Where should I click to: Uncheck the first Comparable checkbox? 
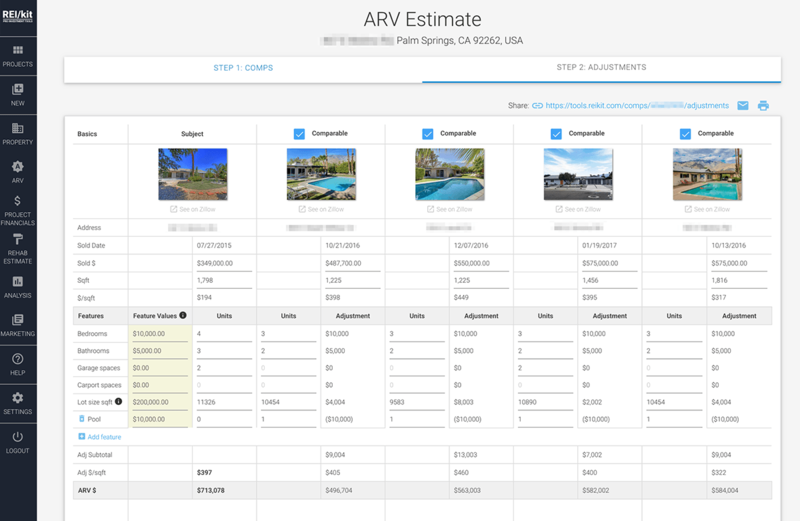(299, 134)
